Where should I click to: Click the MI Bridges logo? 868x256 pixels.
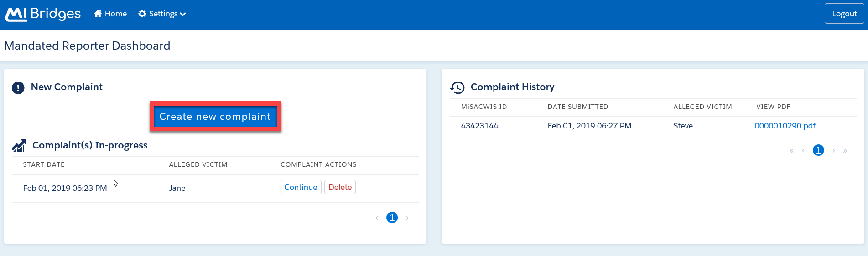tap(43, 14)
